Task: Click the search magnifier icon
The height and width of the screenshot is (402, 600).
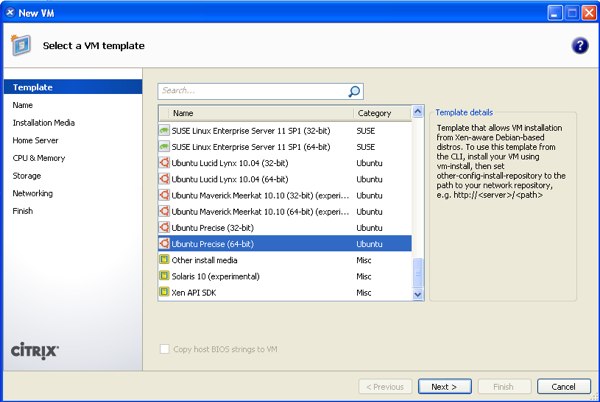Action: (354, 91)
